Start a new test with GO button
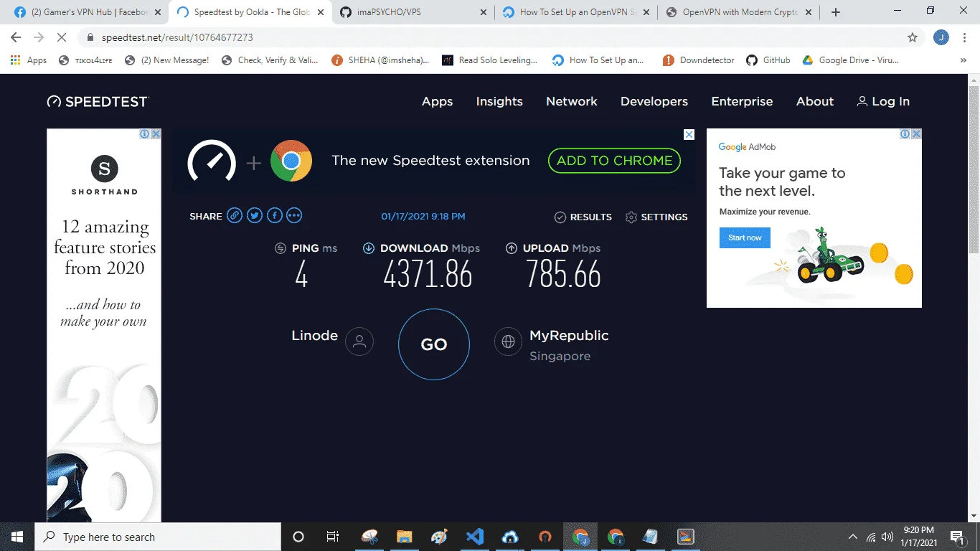 434,344
